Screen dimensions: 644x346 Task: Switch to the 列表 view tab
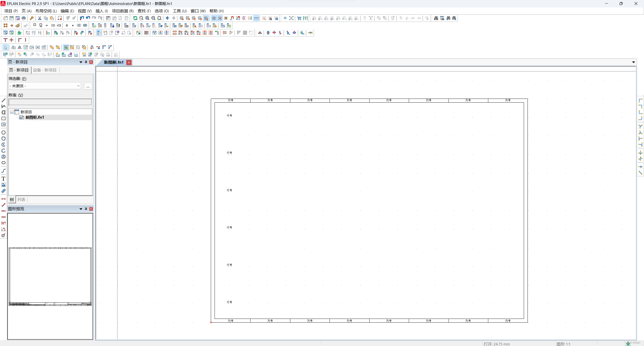click(21, 199)
